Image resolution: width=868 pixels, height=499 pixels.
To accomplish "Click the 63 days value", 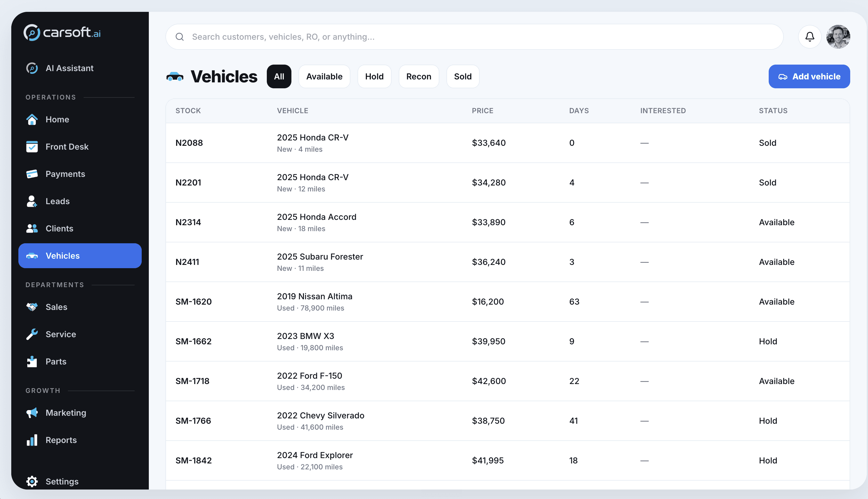I will click(574, 302).
